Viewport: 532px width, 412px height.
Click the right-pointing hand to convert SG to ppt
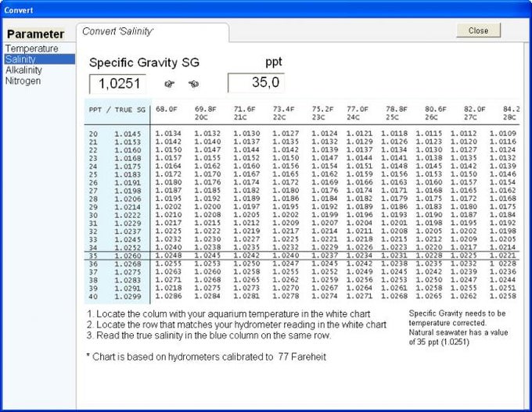click(x=170, y=84)
